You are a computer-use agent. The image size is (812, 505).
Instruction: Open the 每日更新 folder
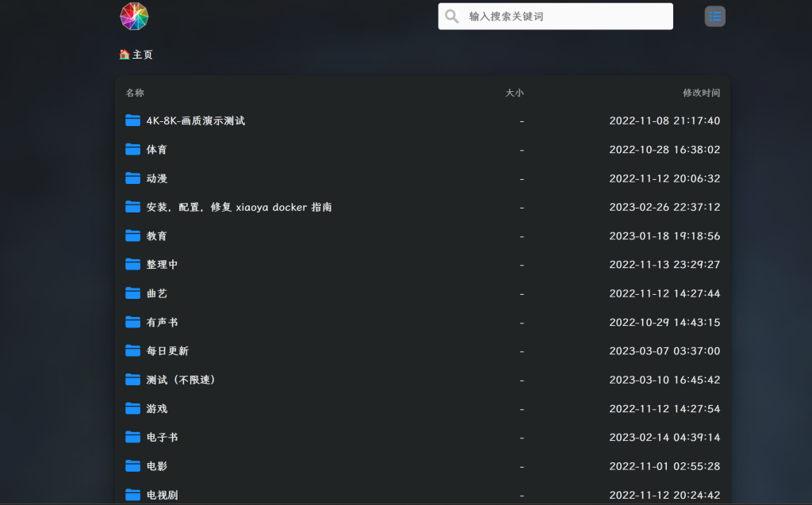click(x=167, y=350)
